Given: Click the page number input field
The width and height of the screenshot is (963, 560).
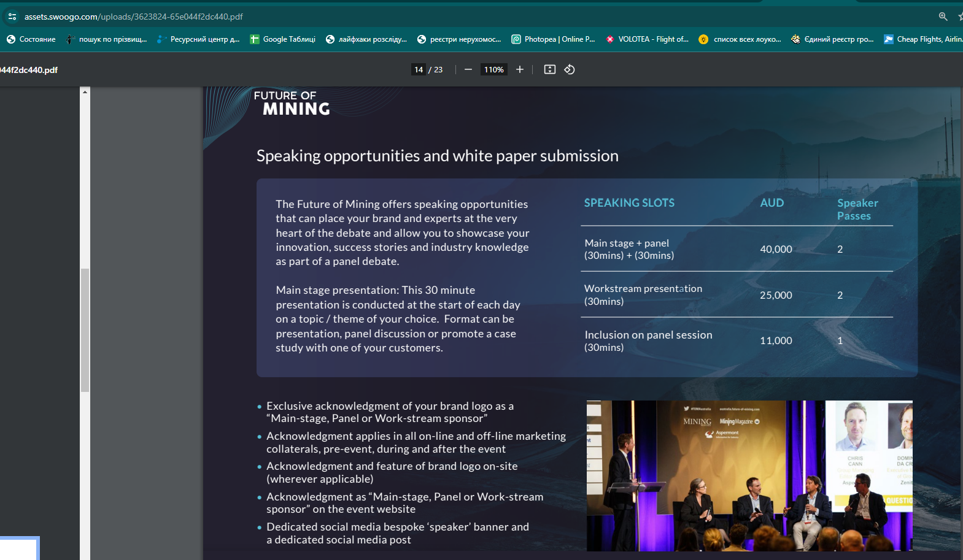Looking at the screenshot, I should pos(419,69).
